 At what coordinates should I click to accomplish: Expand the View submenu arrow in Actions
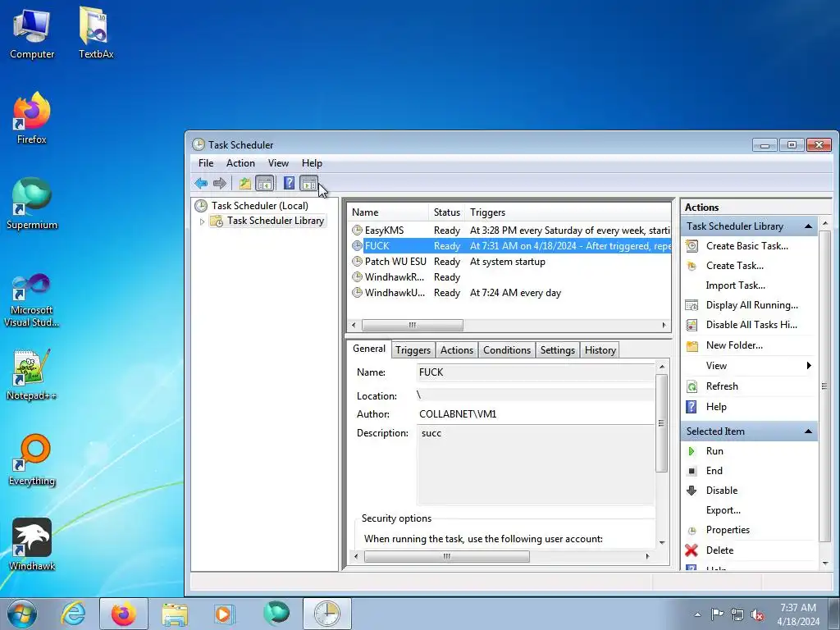tap(808, 365)
